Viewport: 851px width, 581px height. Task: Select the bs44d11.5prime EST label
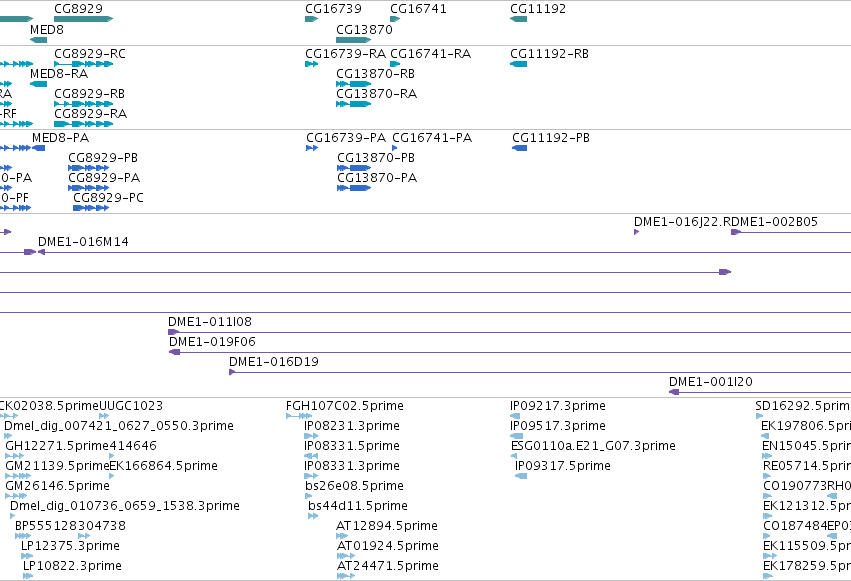358,506
